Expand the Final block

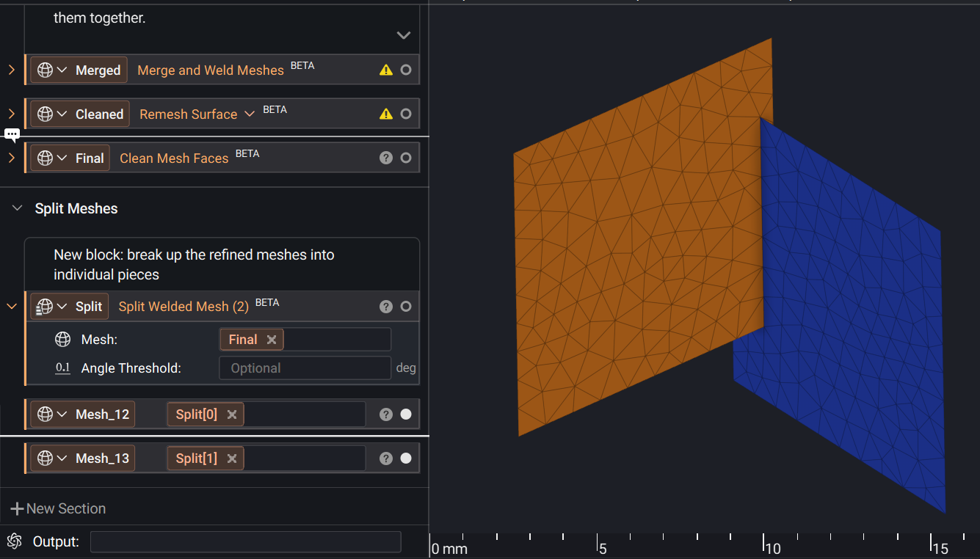(12, 158)
